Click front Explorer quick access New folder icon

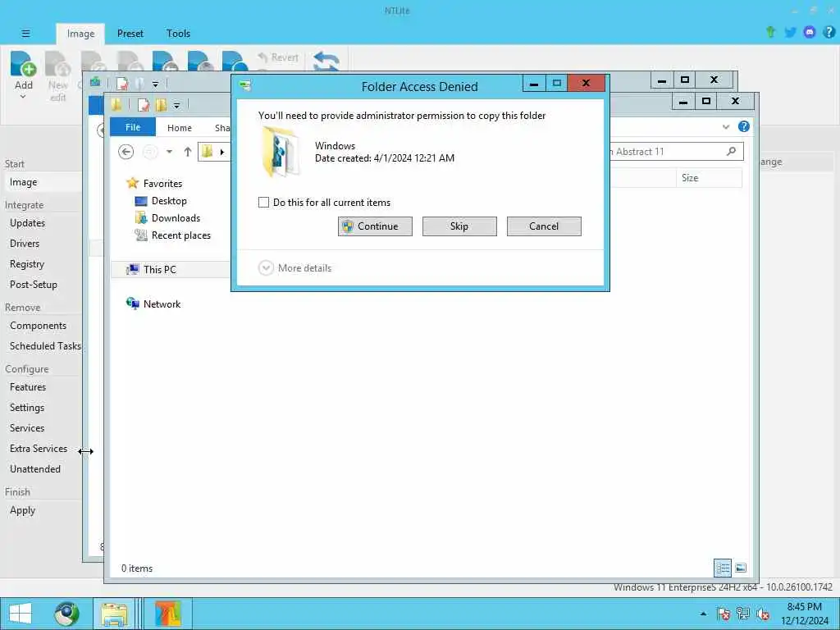tap(161, 105)
